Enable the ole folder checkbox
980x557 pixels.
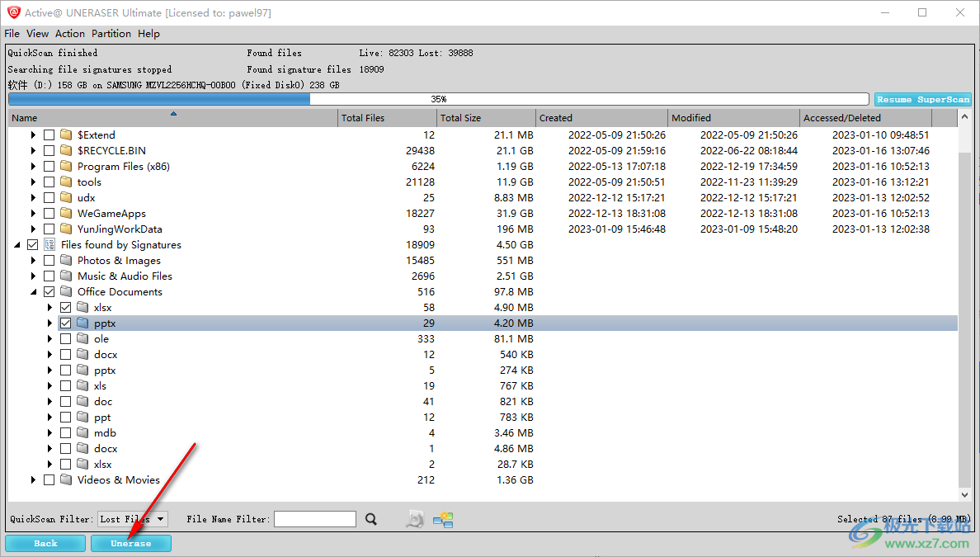[x=66, y=339]
